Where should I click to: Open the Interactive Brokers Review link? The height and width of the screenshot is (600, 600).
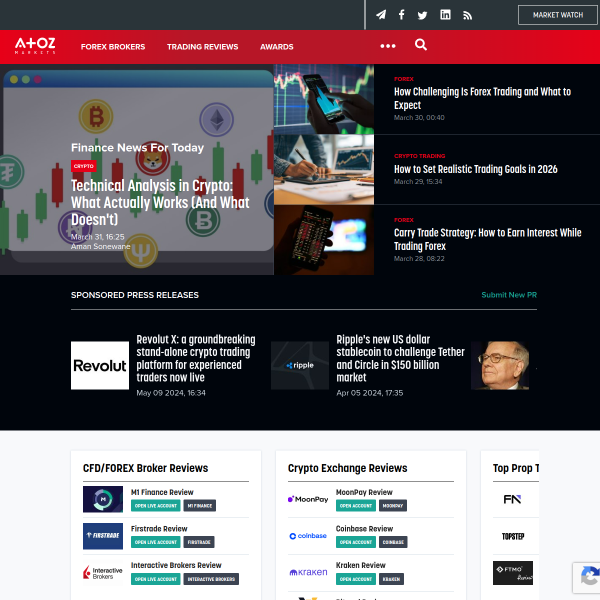click(176, 565)
